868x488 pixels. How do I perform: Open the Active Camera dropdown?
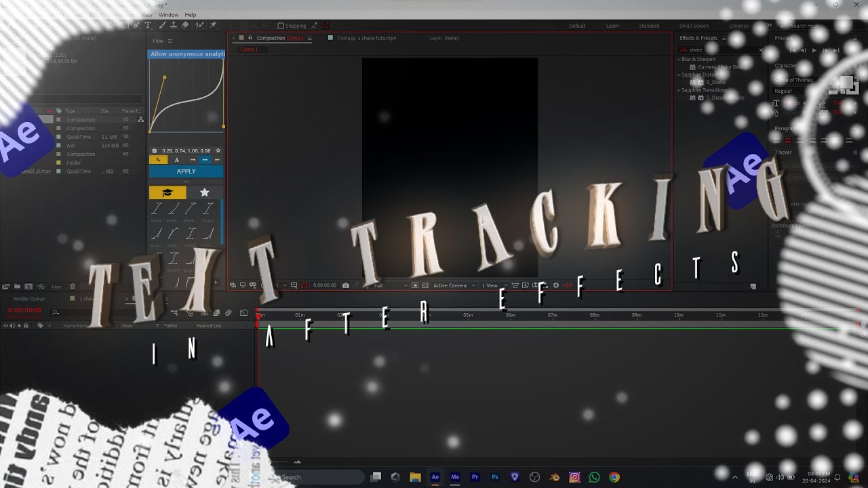[453, 285]
